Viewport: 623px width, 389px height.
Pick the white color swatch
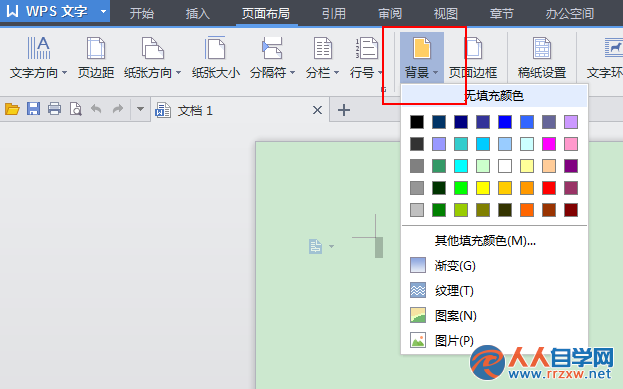(505, 166)
